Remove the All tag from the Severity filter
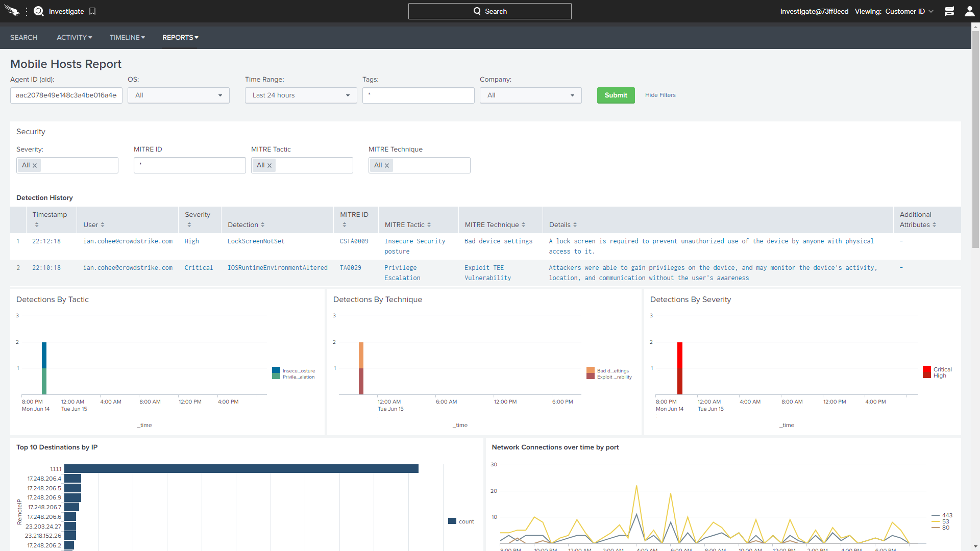Screen dimensions: 980x551 35,165
